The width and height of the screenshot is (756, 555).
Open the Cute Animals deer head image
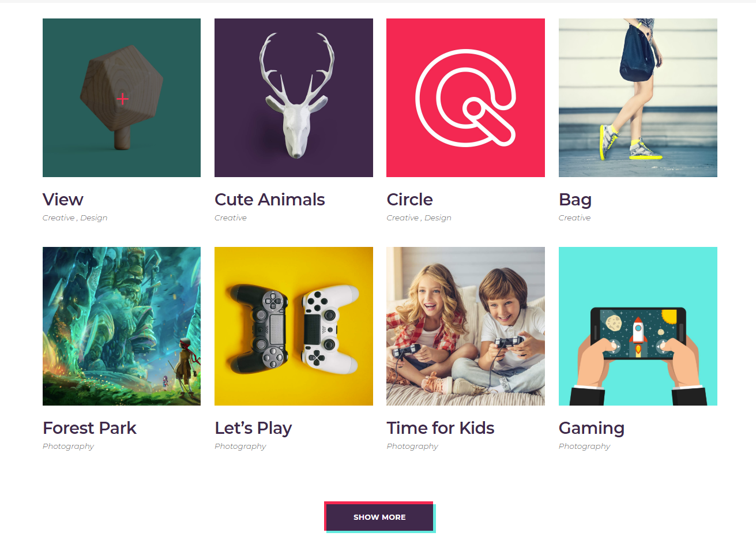click(x=294, y=97)
